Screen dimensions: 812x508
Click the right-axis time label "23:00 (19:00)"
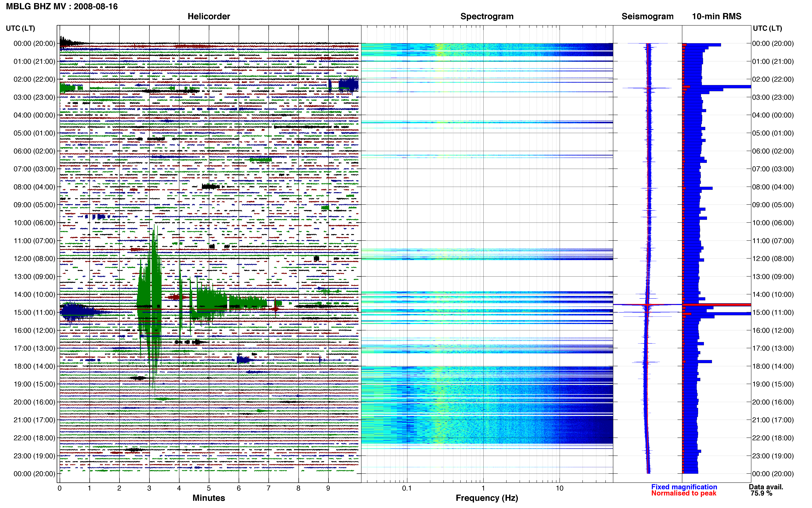pyautogui.click(x=773, y=456)
